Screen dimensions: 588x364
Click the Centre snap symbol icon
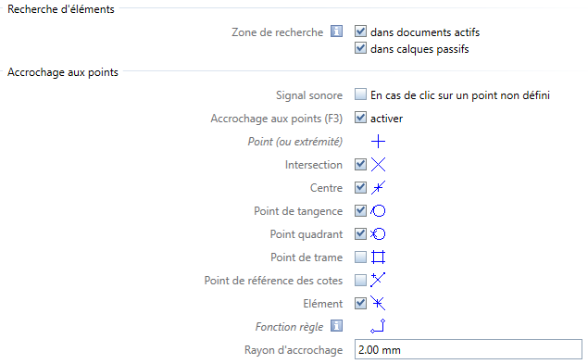point(378,188)
